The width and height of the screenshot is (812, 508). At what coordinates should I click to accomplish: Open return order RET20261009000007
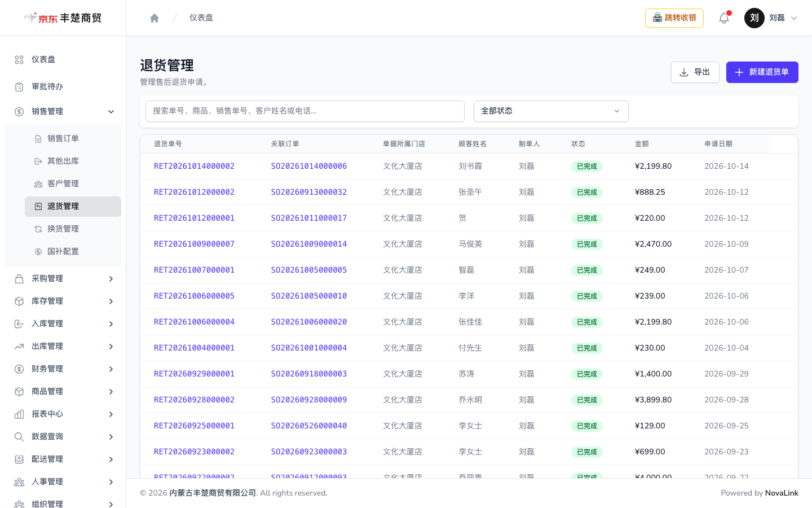(194, 244)
